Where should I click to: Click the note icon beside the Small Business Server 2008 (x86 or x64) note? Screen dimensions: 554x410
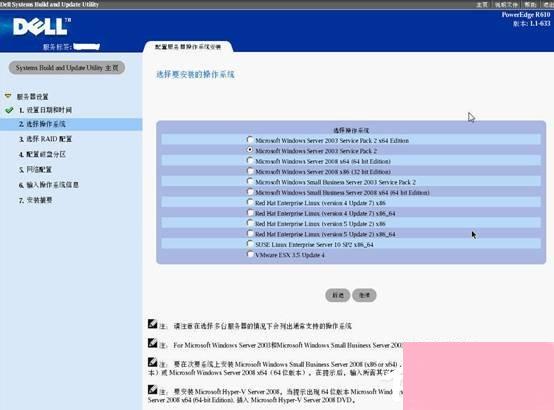pyautogui.click(x=152, y=362)
